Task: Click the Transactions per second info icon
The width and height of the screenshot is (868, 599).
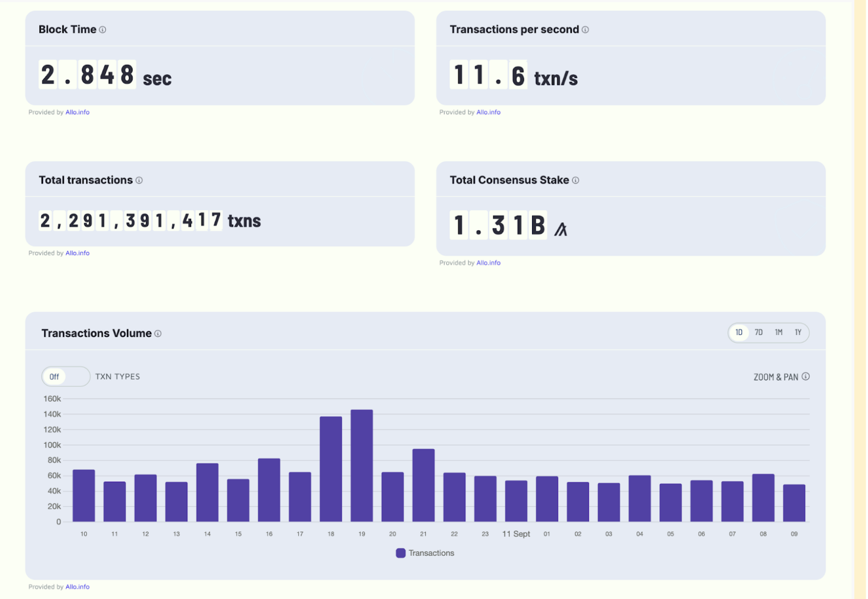Action: (x=586, y=30)
